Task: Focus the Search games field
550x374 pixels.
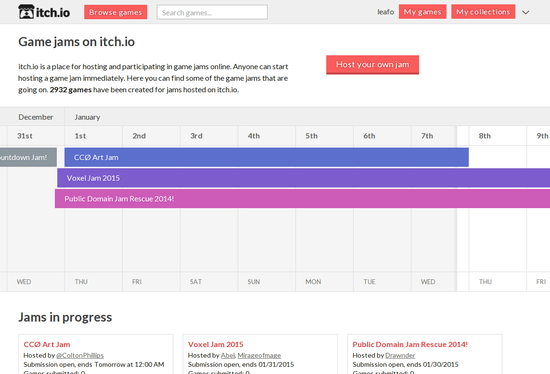Action: point(212,12)
